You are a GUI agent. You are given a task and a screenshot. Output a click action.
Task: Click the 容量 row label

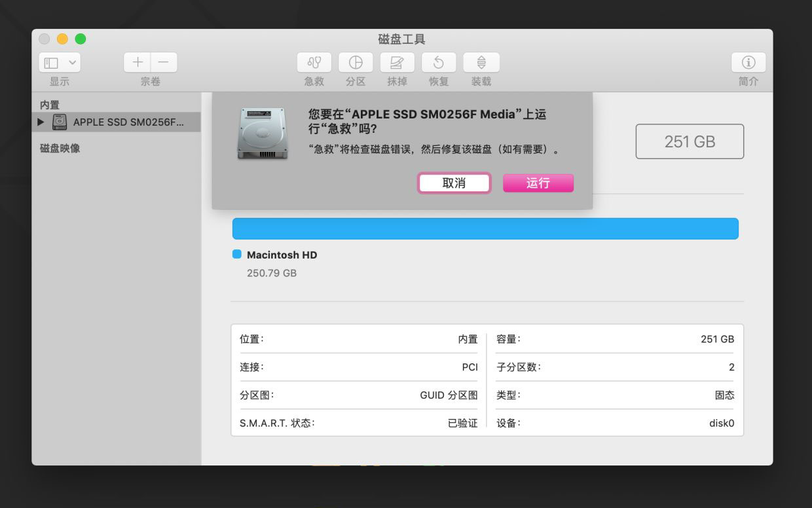point(508,339)
